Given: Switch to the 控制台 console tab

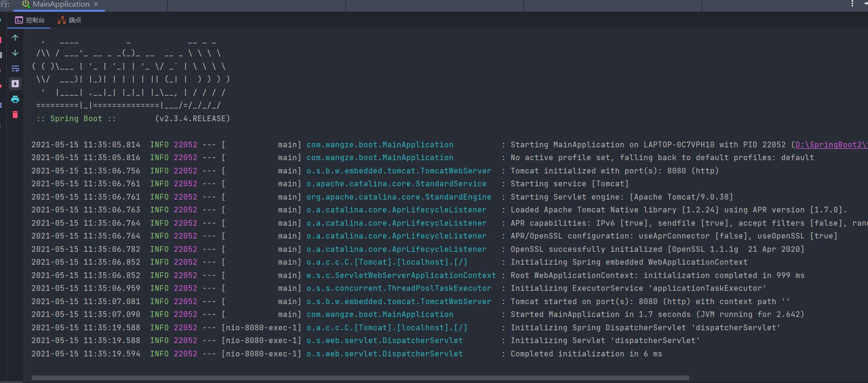Looking at the screenshot, I should [x=30, y=20].
